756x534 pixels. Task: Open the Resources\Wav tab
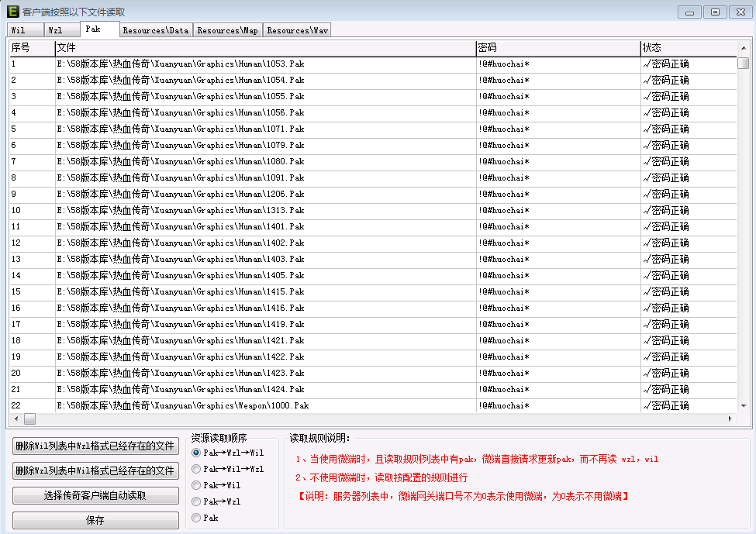(x=298, y=30)
